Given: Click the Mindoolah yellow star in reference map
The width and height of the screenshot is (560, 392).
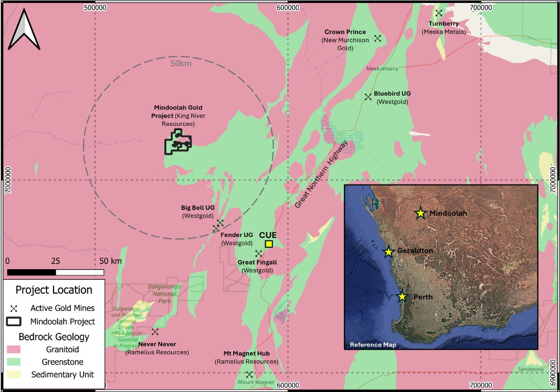Looking at the screenshot, I should [x=420, y=213].
